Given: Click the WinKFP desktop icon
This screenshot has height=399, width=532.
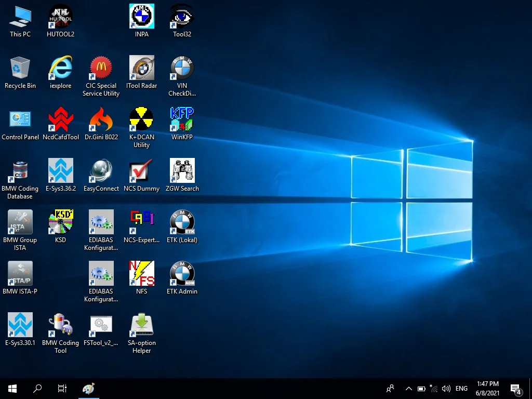Looking at the screenshot, I should click(182, 119).
